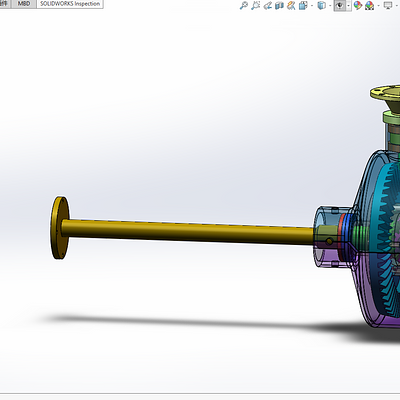400x400 pixels.
Task: Expand the Apply Scene dropdown arrow
Action: coord(378,5)
